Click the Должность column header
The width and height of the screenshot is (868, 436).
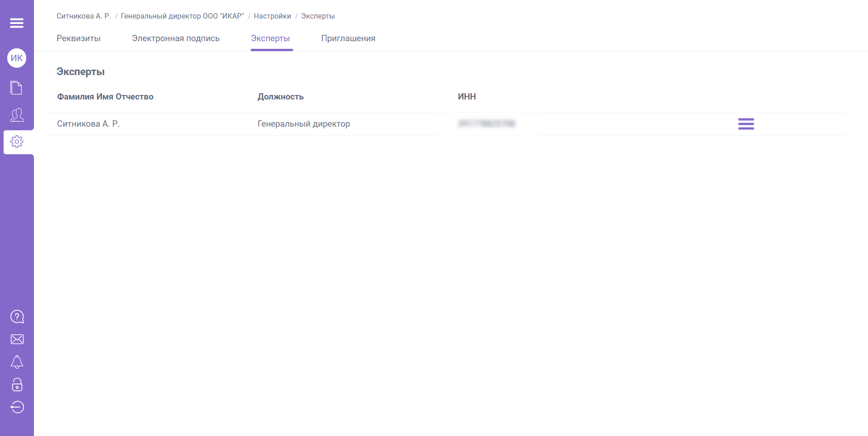(x=281, y=96)
